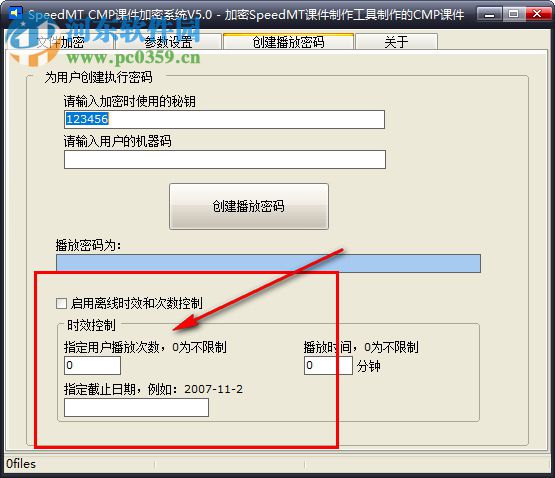
Task: Minimize the SpeedMT window
Action: [490, 14]
